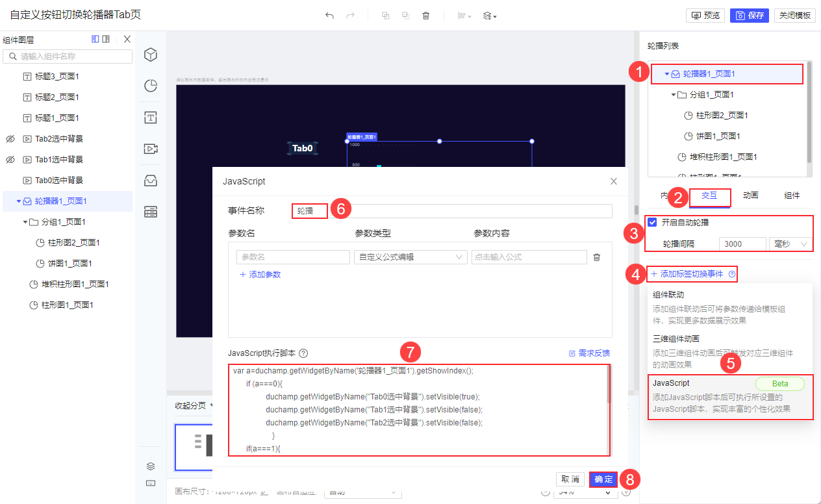Confirm the dialog with 确定

(603, 479)
